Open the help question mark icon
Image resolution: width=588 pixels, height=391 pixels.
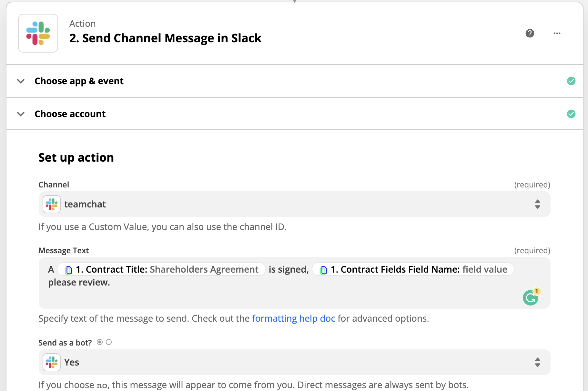point(530,33)
